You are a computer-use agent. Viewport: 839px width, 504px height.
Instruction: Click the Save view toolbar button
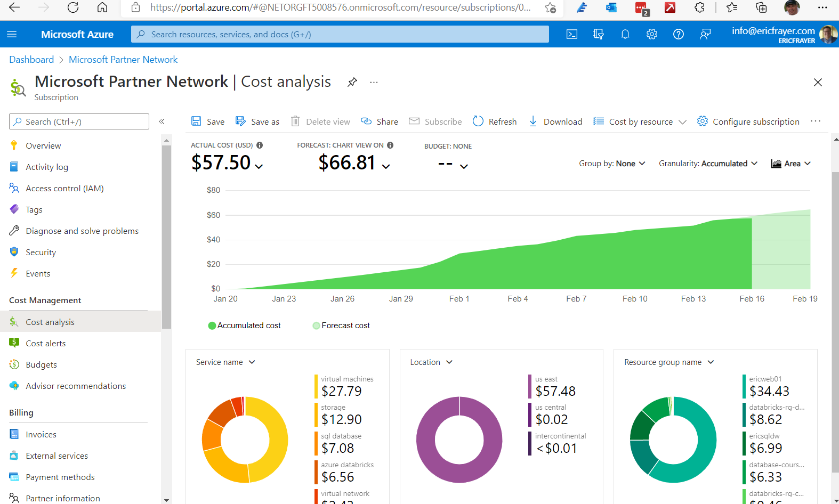(x=208, y=121)
